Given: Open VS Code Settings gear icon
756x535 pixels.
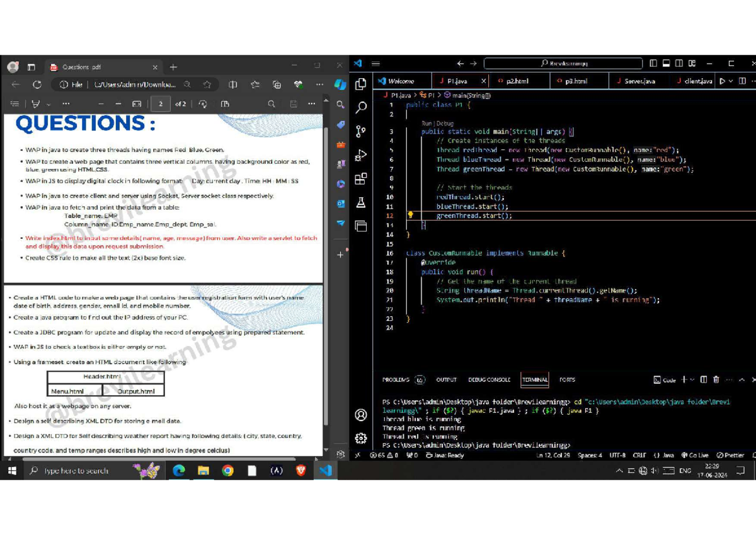Looking at the screenshot, I should pyautogui.click(x=360, y=438).
